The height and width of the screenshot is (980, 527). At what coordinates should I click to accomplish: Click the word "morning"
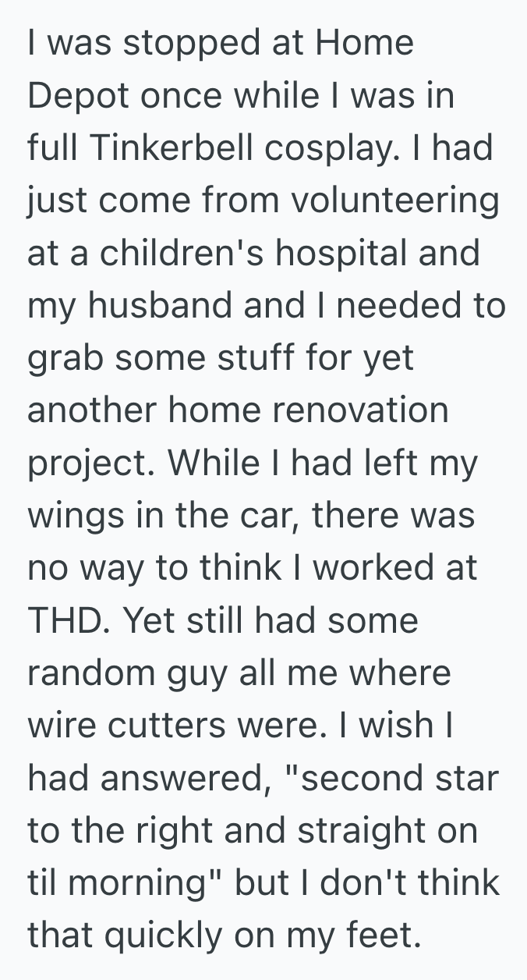coord(147,882)
